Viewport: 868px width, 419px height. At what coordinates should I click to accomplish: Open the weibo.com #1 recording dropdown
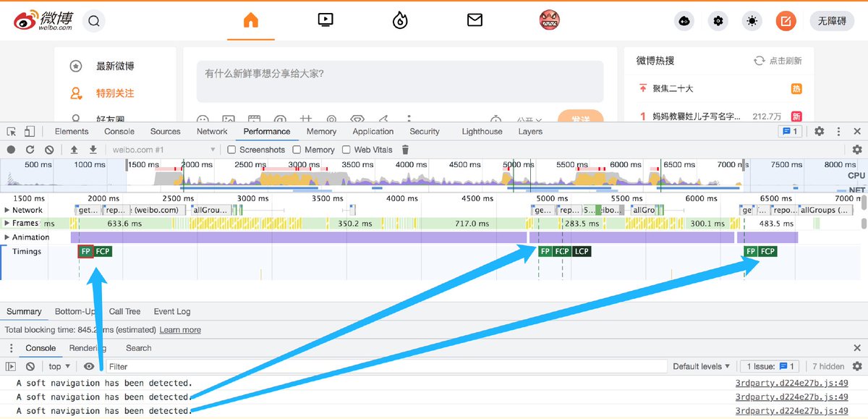[164, 150]
